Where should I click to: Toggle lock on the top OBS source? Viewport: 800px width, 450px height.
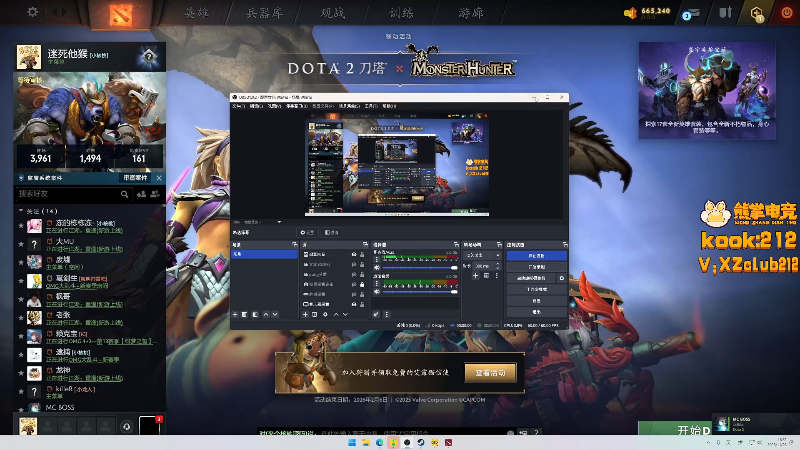point(362,255)
